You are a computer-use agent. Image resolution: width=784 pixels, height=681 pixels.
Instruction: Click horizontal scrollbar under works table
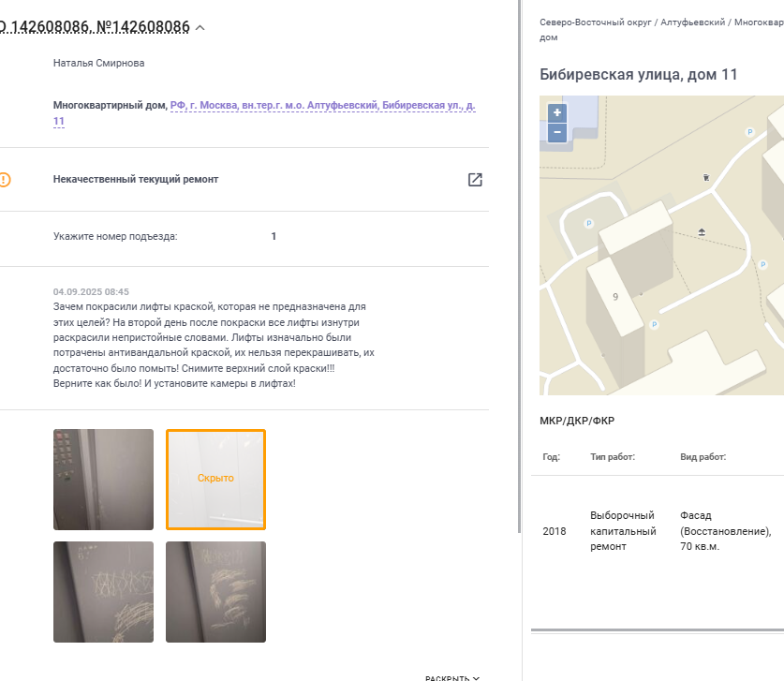tap(657, 630)
